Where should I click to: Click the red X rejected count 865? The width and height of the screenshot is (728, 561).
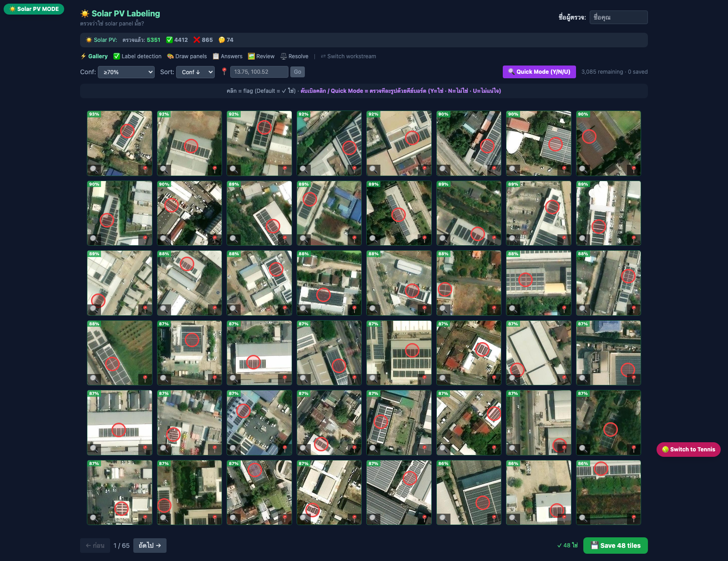tap(203, 40)
